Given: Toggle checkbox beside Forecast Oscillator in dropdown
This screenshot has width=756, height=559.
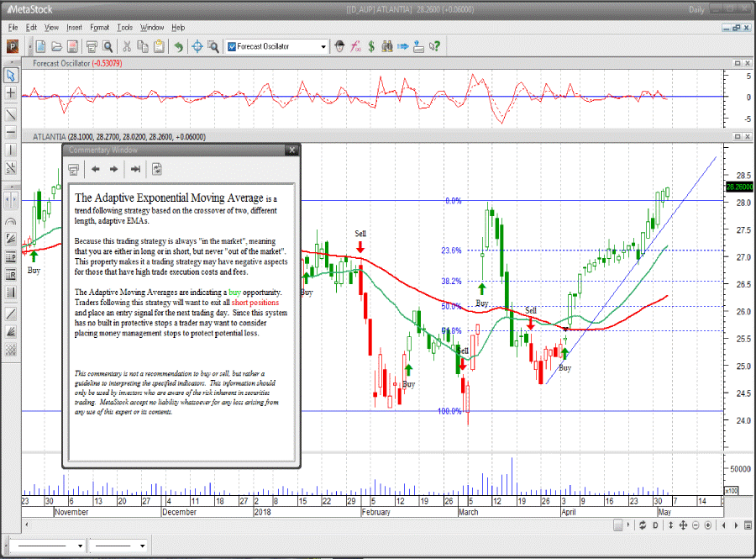Looking at the screenshot, I should (x=232, y=47).
